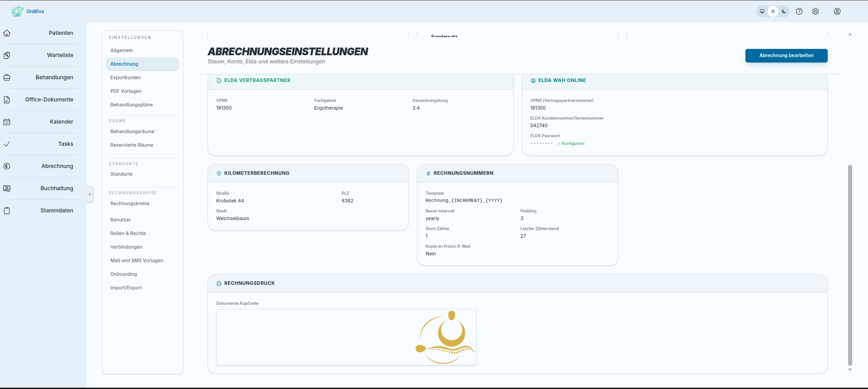Screen dimensions: 868x389
Task: Click scrollbar down arrow
Action: [850, 370]
